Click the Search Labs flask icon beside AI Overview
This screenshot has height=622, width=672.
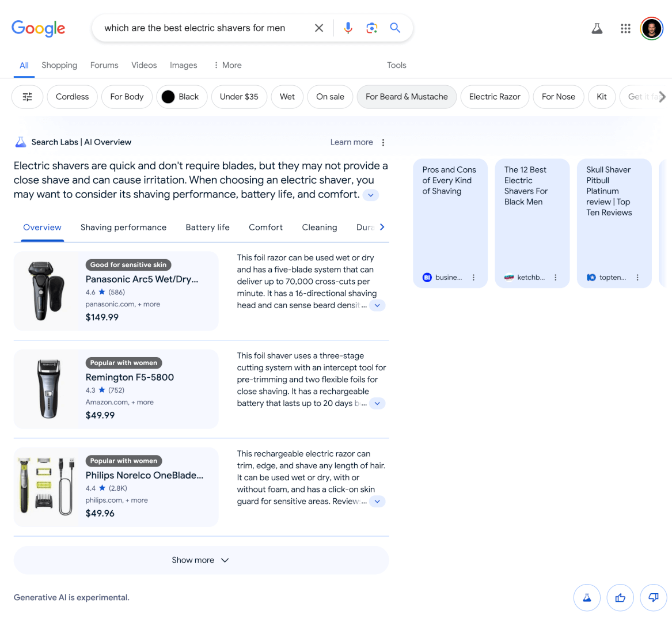(x=21, y=142)
